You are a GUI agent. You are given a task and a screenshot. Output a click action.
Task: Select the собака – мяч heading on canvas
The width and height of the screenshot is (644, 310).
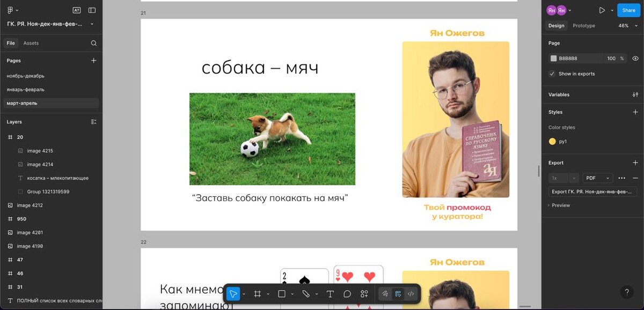point(260,68)
